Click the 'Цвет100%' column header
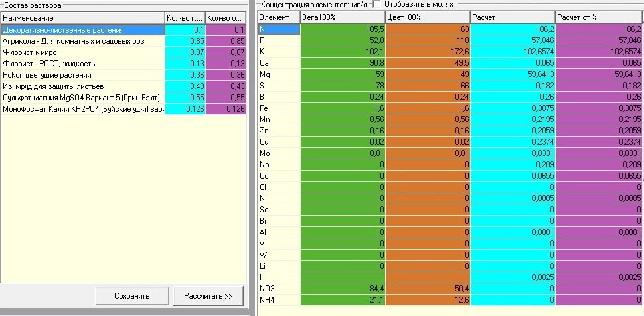This screenshot has height=316, width=644. pos(428,17)
